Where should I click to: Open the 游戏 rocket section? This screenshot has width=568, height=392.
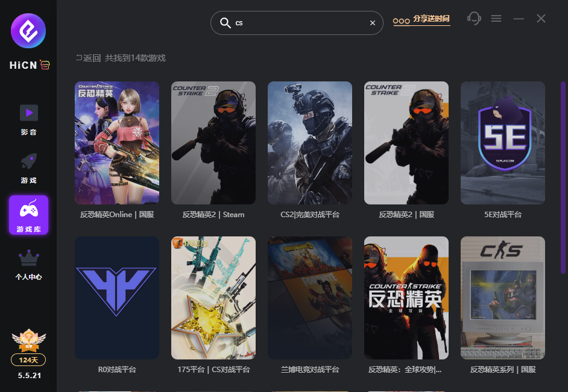coord(28,167)
